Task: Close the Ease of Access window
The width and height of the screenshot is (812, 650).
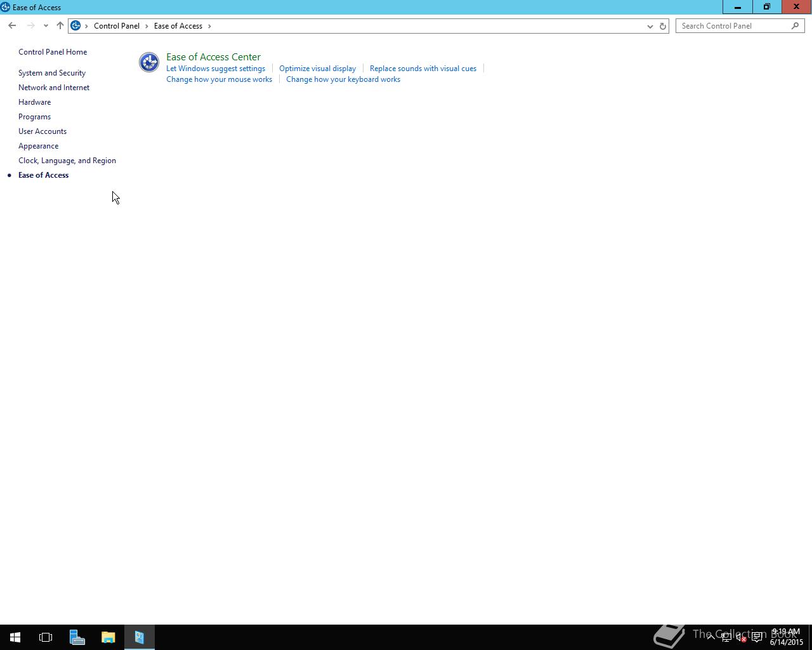Action: [797, 7]
